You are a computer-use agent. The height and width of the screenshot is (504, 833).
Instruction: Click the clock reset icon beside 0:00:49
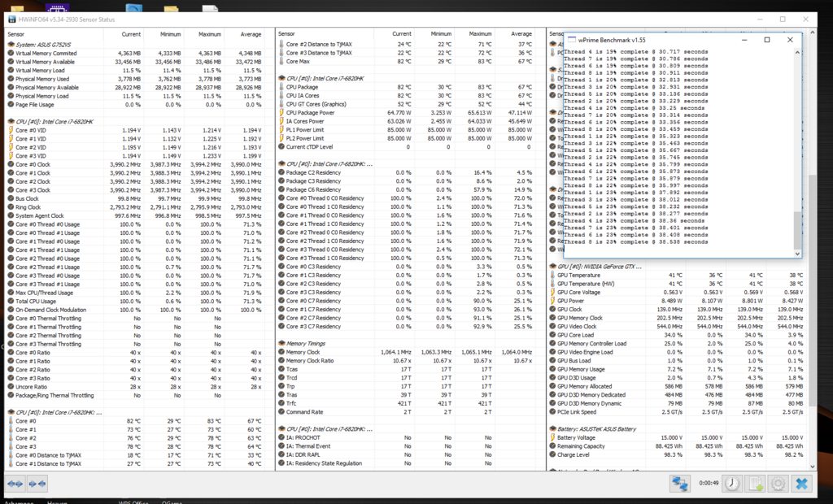731,484
